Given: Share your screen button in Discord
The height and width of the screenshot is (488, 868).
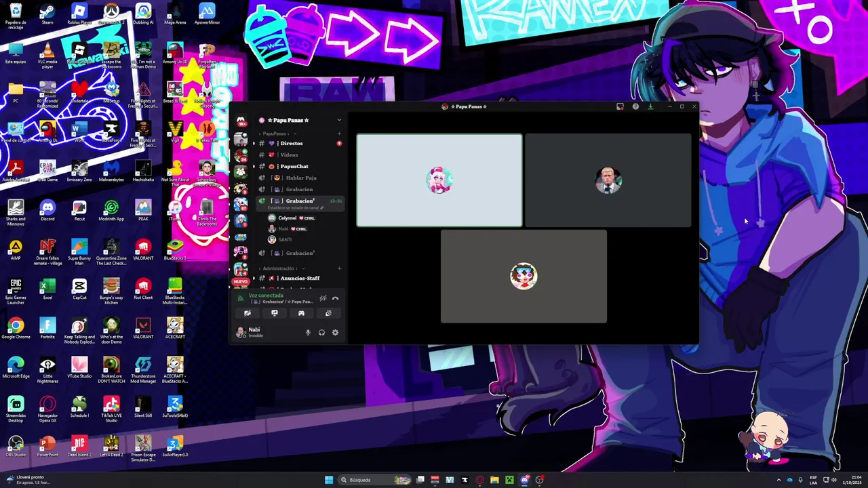Looking at the screenshot, I should [x=275, y=313].
